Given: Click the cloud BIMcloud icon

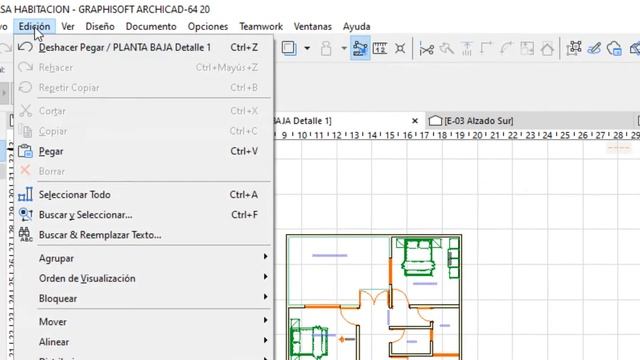Looking at the screenshot, I should point(614,49).
